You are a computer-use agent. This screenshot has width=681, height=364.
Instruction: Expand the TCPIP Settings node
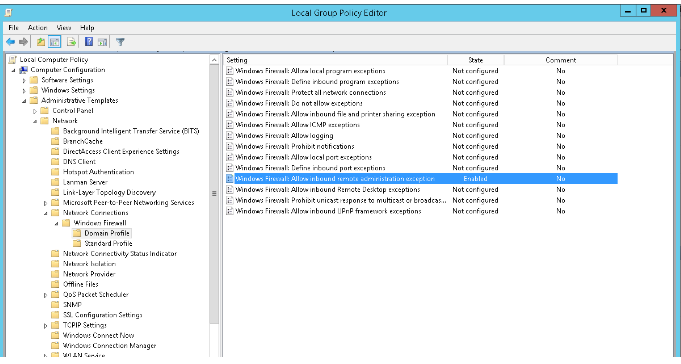tap(46, 325)
